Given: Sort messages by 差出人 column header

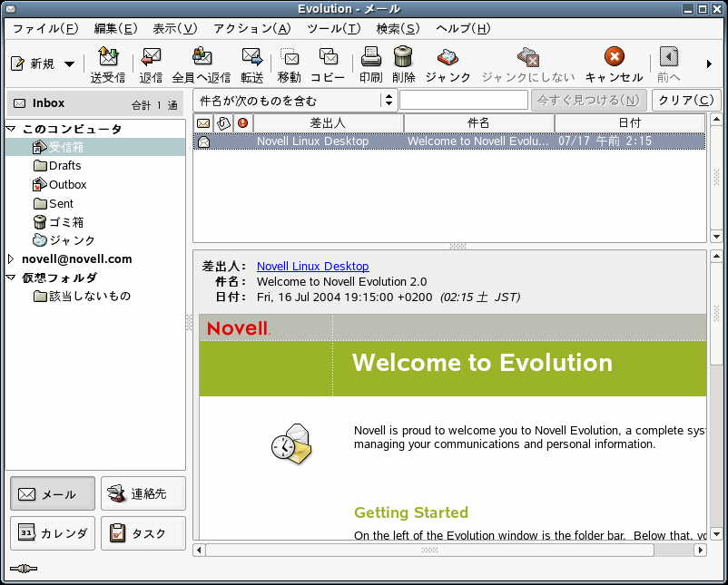Looking at the screenshot, I should pos(328,123).
